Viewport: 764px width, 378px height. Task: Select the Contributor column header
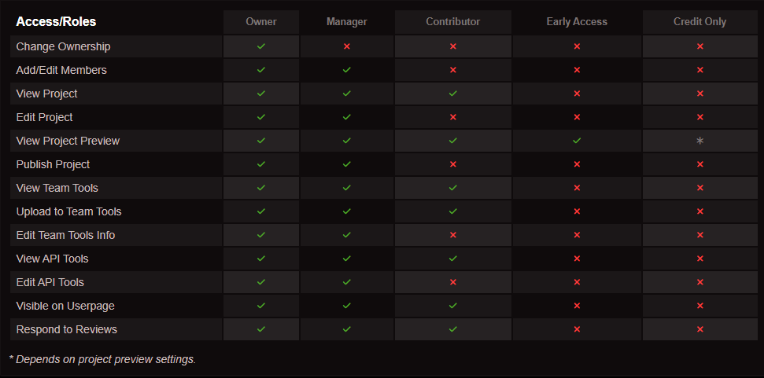click(453, 22)
